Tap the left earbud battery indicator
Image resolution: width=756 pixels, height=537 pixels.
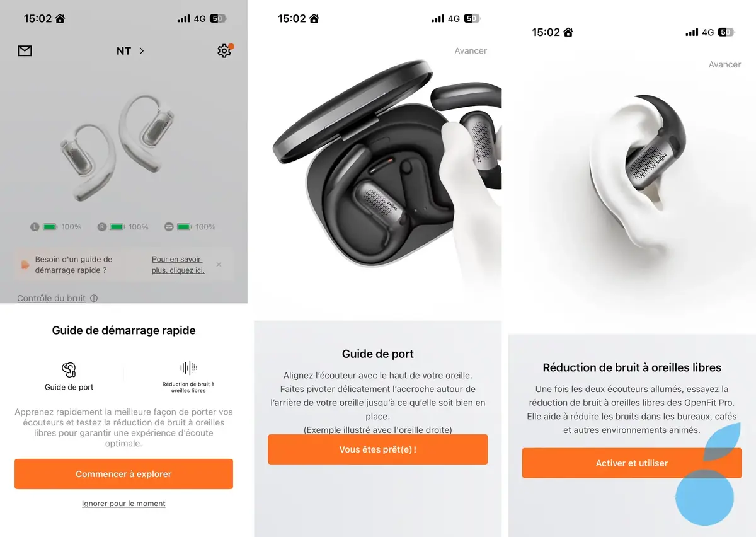pyautogui.click(x=56, y=227)
